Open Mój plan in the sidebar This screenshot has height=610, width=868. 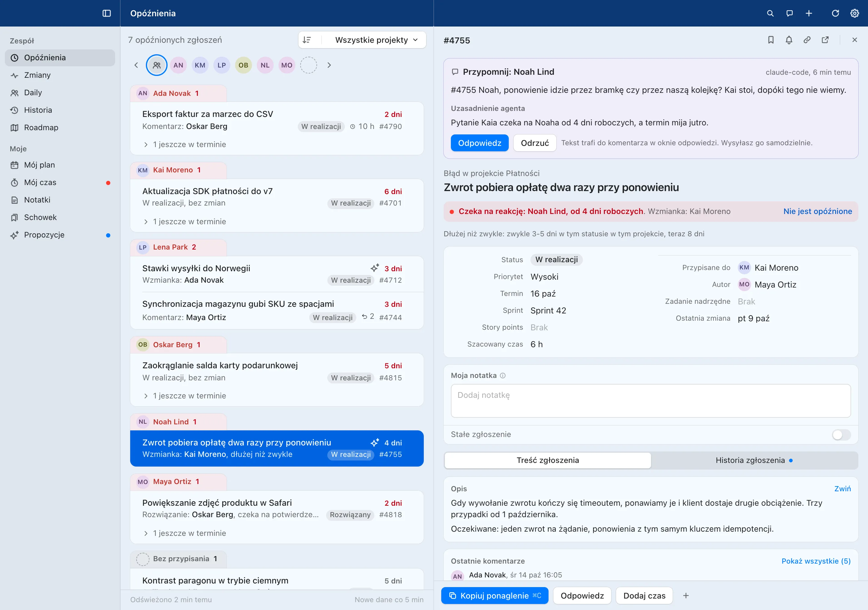[60, 165]
